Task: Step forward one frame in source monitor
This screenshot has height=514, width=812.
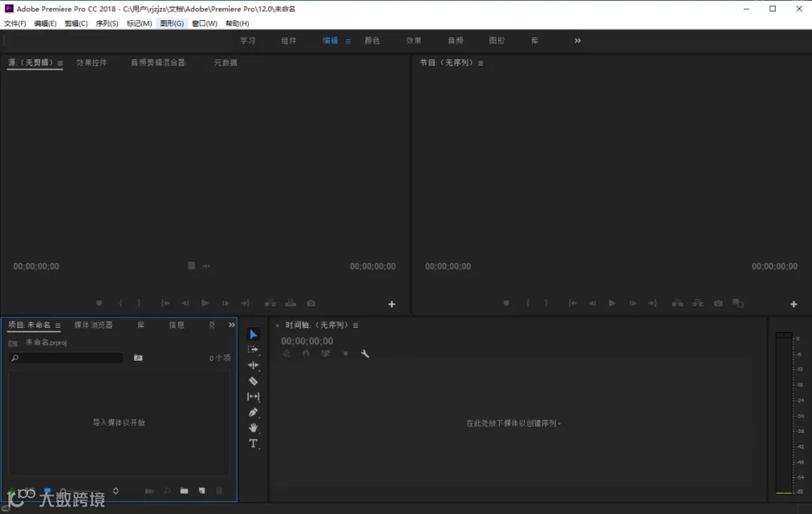Action: tap(226, 304)
